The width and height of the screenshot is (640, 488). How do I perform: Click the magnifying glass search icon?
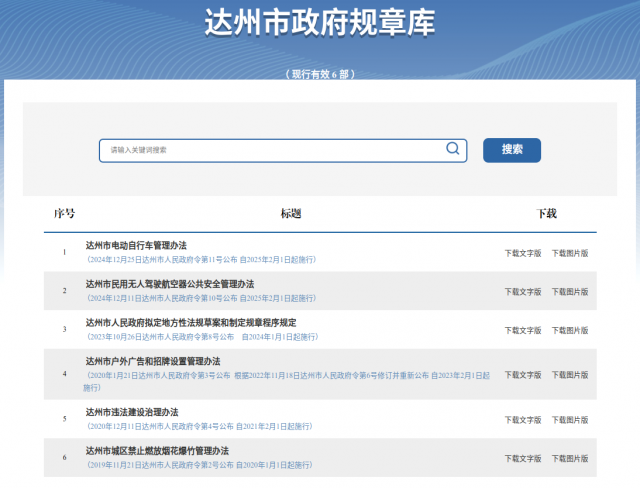[x=453, y=149]
